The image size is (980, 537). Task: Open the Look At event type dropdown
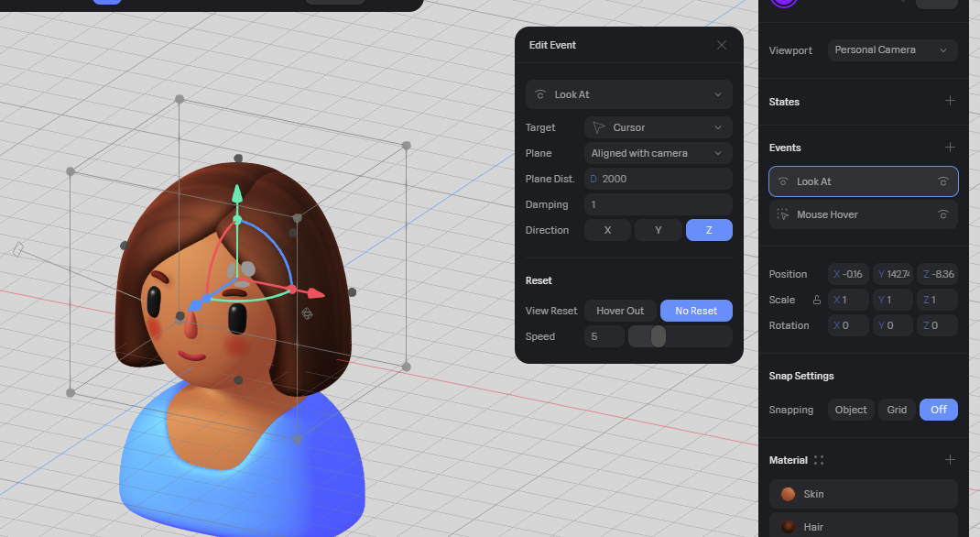pyautogui.click(x=628, y=94)
